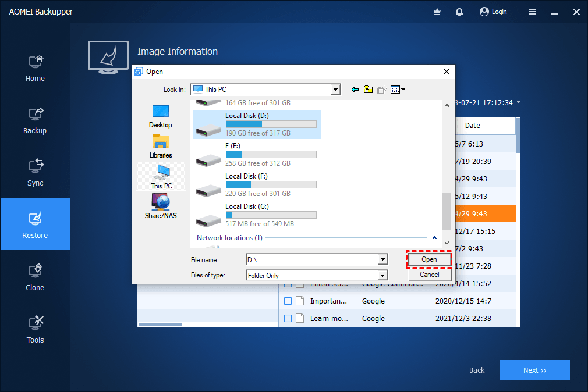Image resolution: width=588 pixels, height=392 pixels.
Task: Click scroll up arrow in drive list
Action: pyautogui.click(x=447, y=105)
